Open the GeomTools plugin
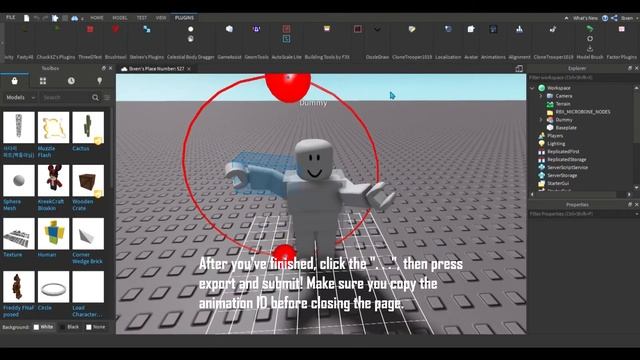The width and height of the screenshot is (640, 360). (x=256, y=29)
